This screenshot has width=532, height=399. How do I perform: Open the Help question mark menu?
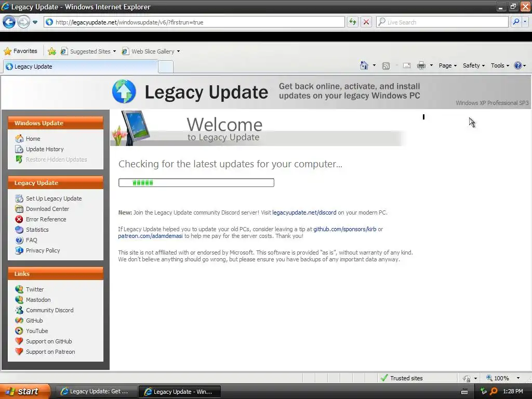520,65
